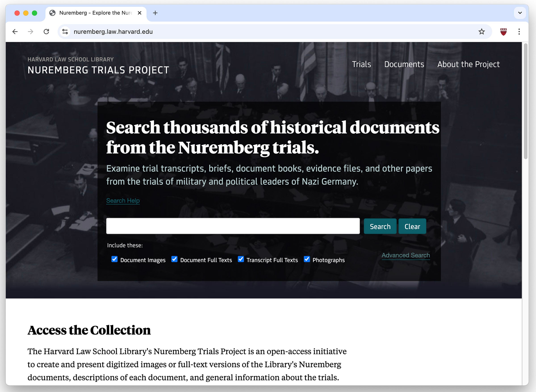This screenshot has height=392, width=536.
Task: Uncheck the Photographs filter
Action: (x=307, y=259)
